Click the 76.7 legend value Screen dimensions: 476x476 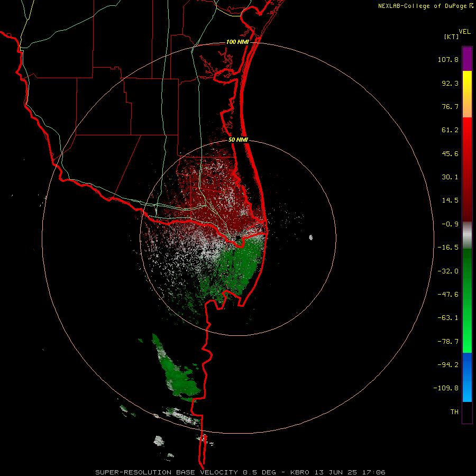pyautogui.click(x=450, y=106)
